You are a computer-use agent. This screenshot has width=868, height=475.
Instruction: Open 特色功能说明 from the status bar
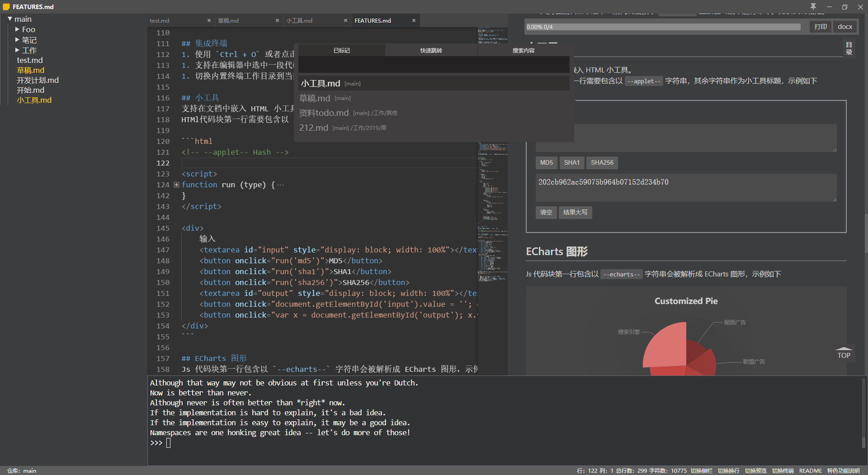click(843, 470)
